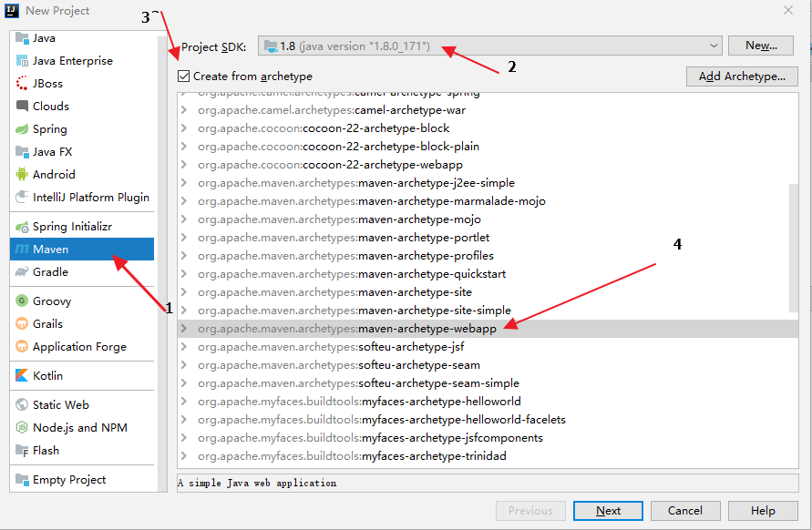Expand the maven-archetype-webapp node
812x530 pixels.
coord(184,328)
